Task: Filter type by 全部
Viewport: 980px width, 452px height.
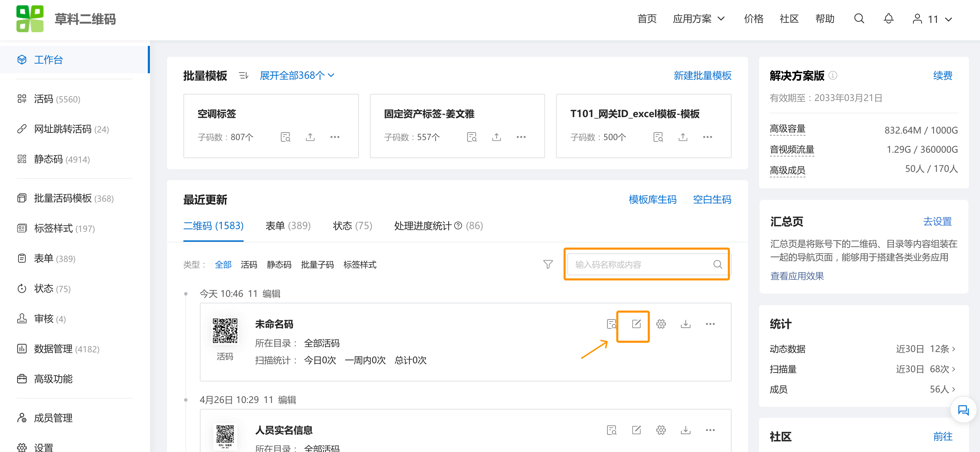Action: point(223,264)
